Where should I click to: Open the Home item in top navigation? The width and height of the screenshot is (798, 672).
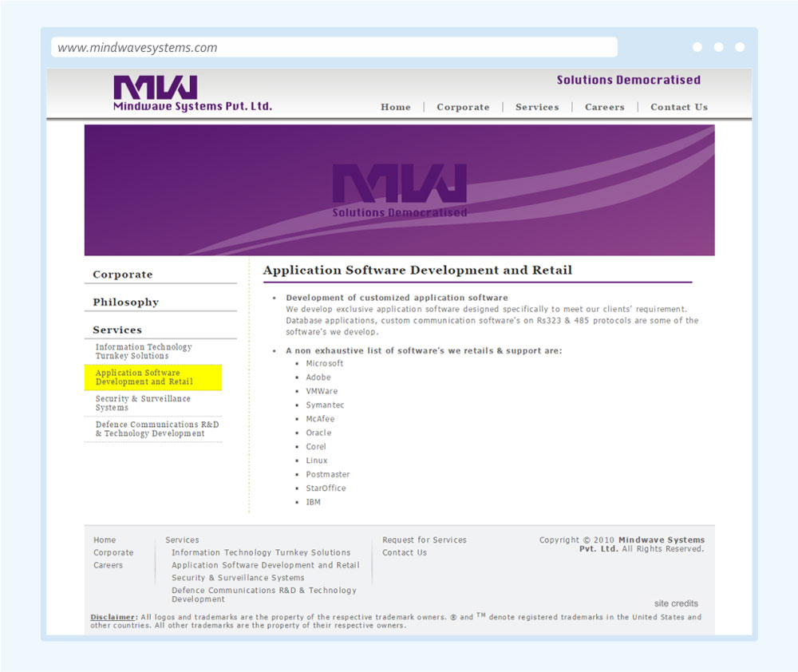[396, 107]
